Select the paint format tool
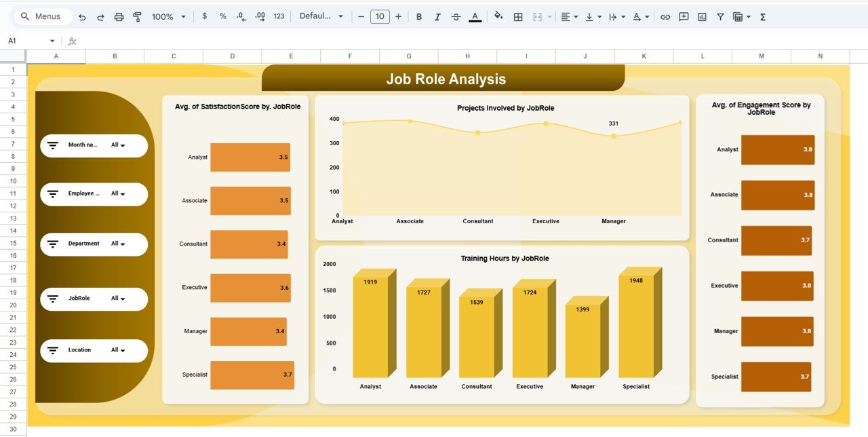The image size is (868, 437). click(x=136, y=16)
